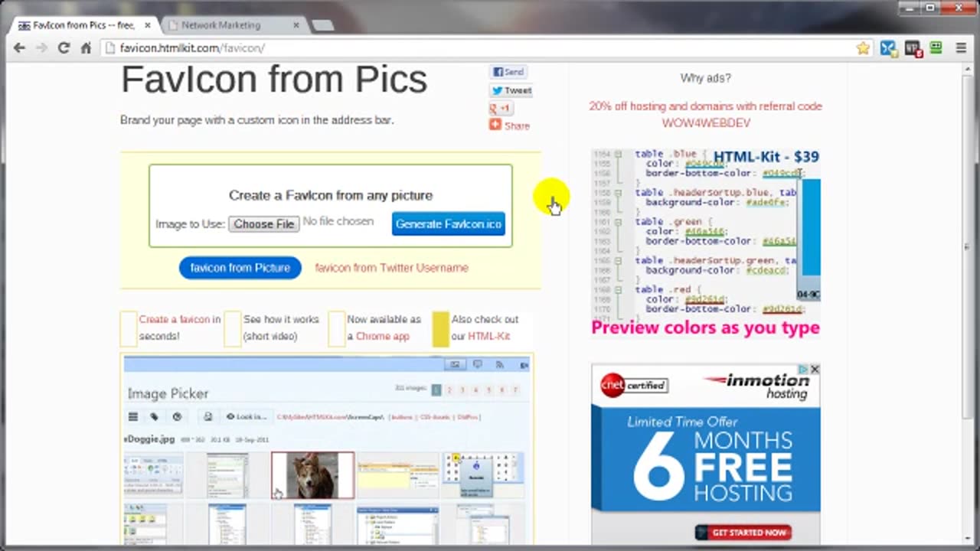Click the Google +1 button
Image resolution: width=980 pixels, height=551 pixels.
[x=501, y=108]
